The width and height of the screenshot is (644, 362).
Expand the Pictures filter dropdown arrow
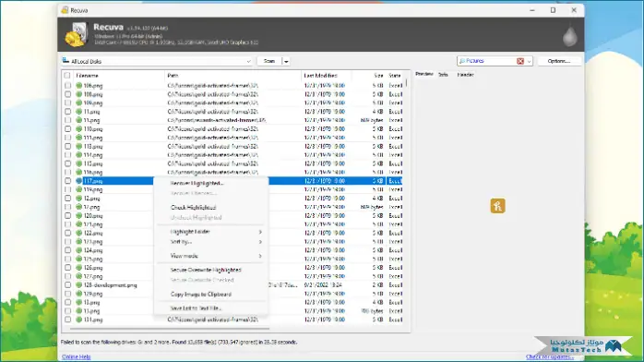(x=529, y=61)
